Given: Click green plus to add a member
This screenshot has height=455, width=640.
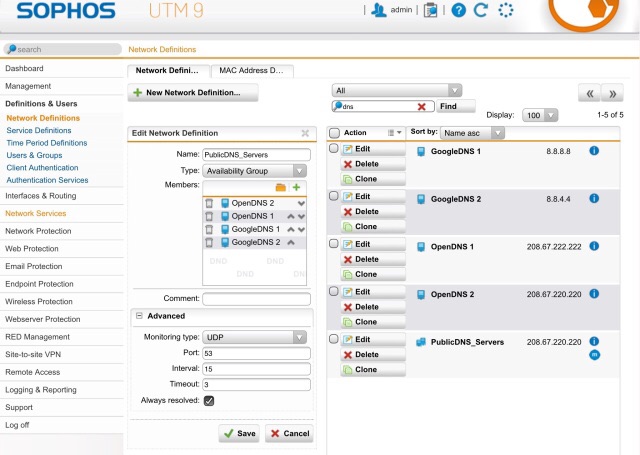Looking at the screenshot, I should pos(296,187).
